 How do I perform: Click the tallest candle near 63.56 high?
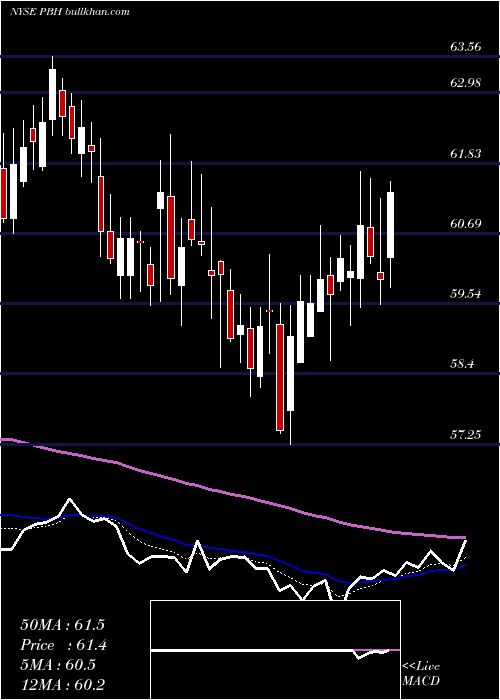point(53,95)
